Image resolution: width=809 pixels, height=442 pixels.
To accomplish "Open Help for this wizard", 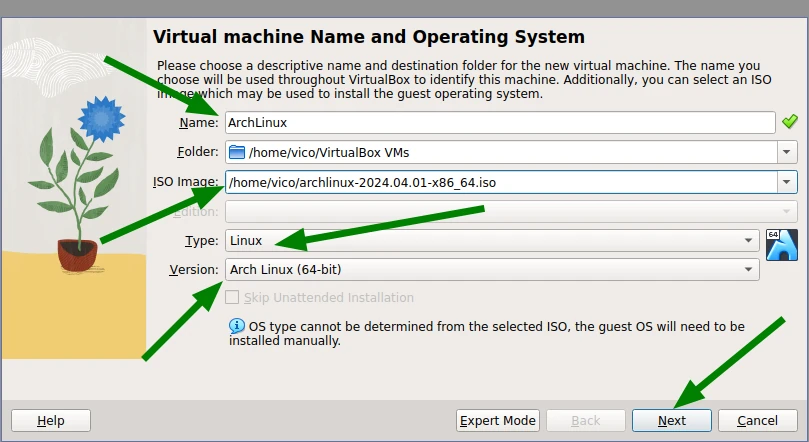I will click(51, 421).
